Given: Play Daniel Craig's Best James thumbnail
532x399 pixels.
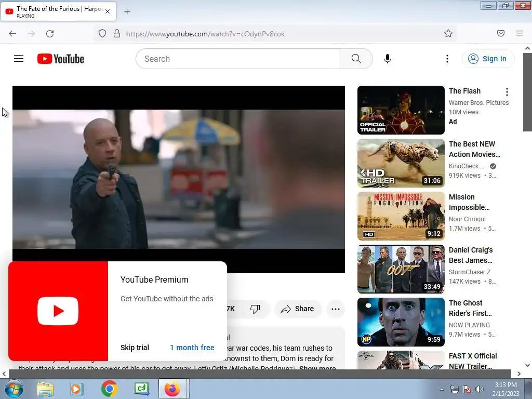Looking at the screenshot, I should pyautogui.click(x=401, y=269).
